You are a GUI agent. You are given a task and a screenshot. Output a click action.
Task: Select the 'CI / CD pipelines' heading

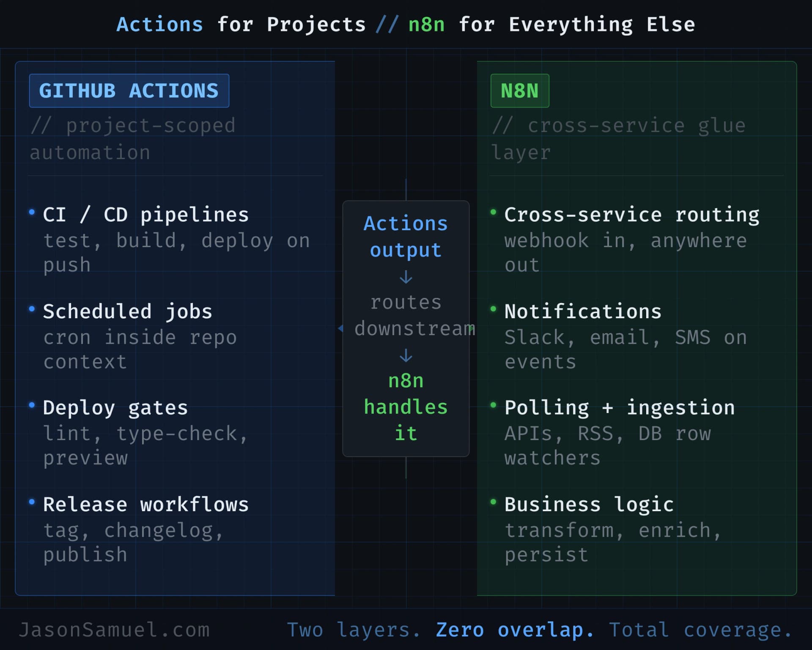(146, 215)
